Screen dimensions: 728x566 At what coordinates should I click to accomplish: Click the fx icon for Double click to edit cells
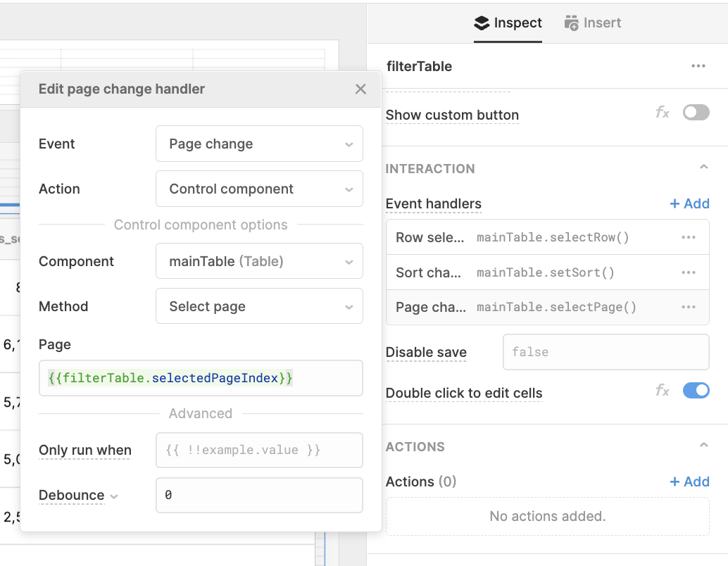663,390
